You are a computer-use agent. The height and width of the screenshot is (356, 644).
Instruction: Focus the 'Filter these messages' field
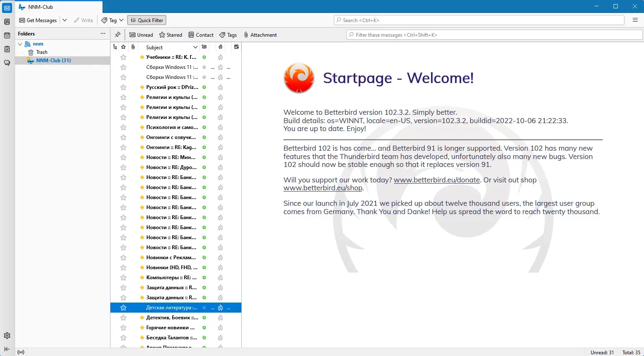click(x=494, y=35)
